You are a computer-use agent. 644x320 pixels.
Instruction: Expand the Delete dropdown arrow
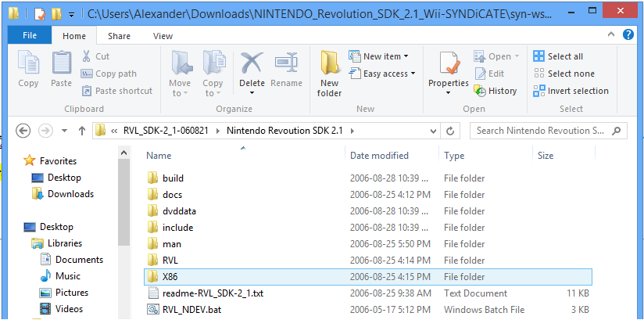252,93
